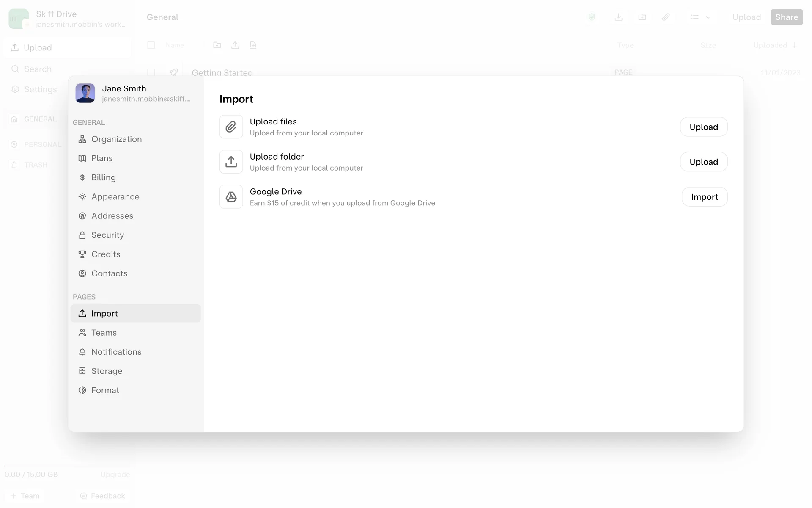
Task: Check the Getting Started row checkbox
Action: pos(151,72)
